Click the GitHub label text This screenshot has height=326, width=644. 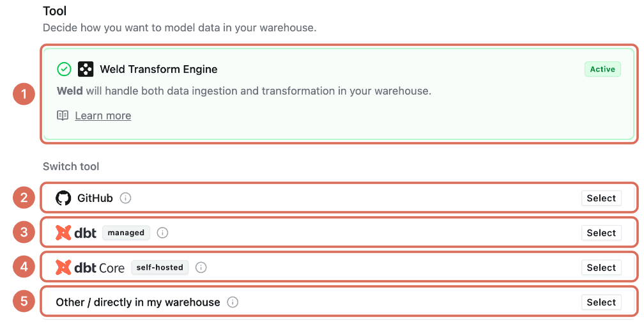point(95,198)
